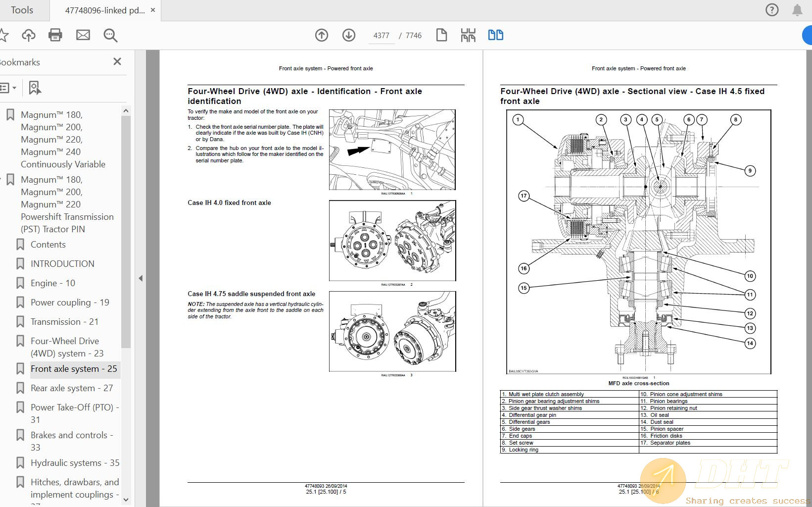Open Hydraulic systems - 35 bookmark

tap(75, 463)
